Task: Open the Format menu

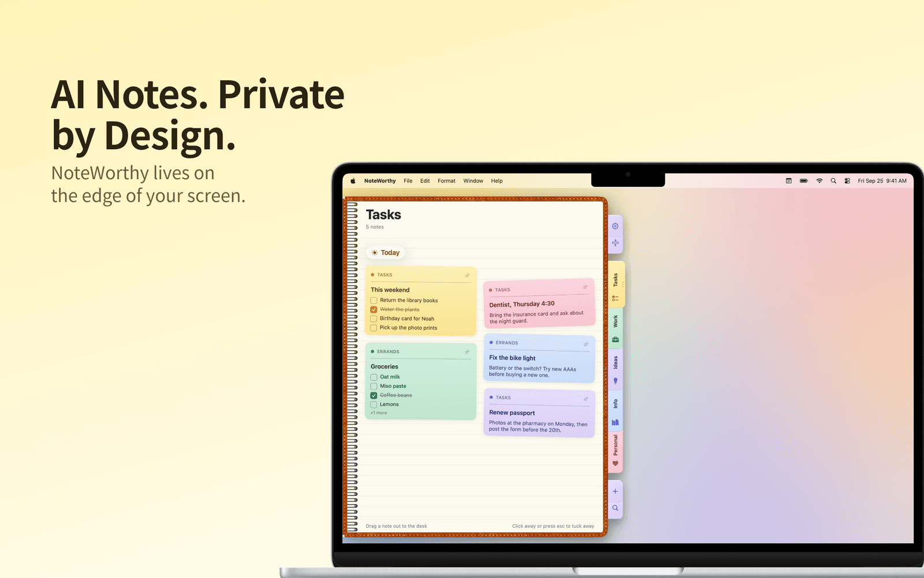Action: click(446, 181)
